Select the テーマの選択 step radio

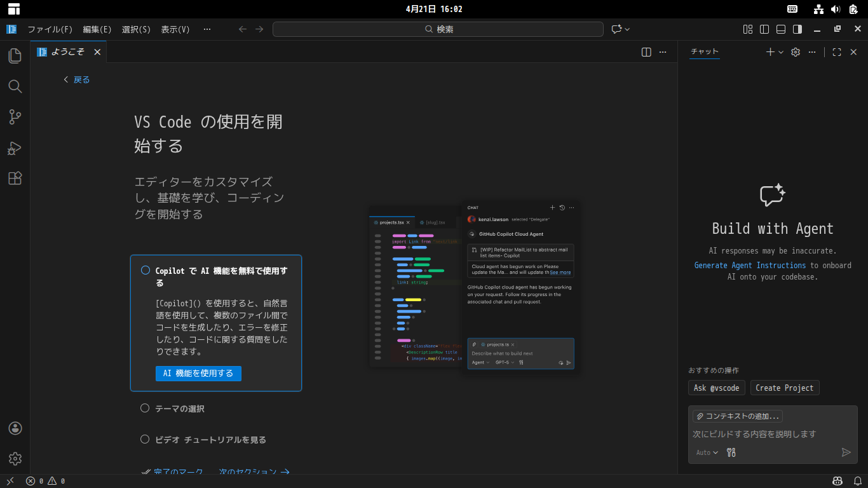tap(145, 409)
